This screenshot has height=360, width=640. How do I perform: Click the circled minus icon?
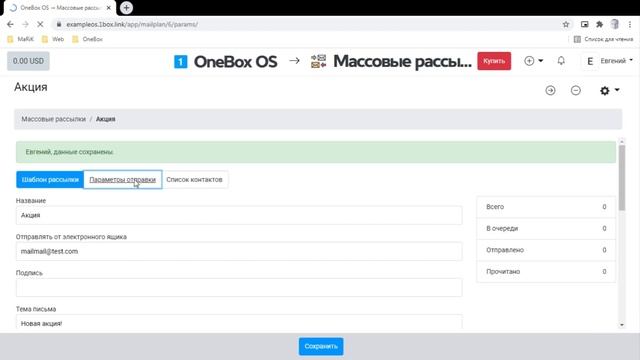[576, 90]
